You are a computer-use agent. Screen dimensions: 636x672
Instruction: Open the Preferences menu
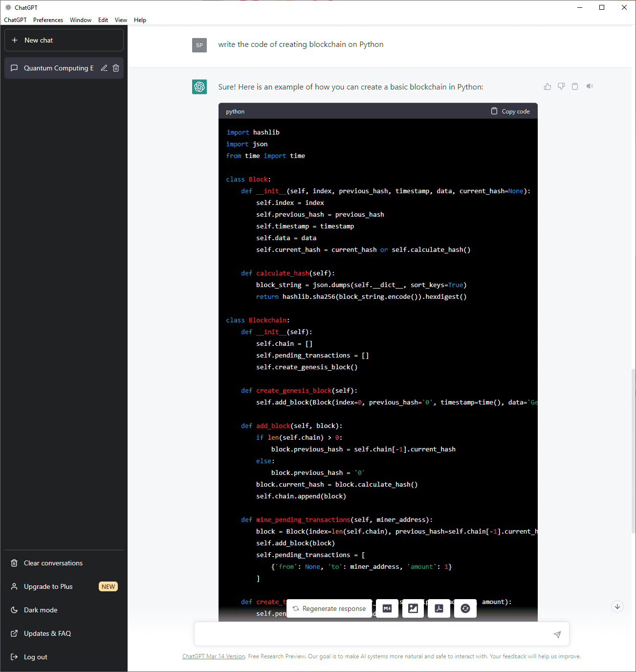[48, 20]
